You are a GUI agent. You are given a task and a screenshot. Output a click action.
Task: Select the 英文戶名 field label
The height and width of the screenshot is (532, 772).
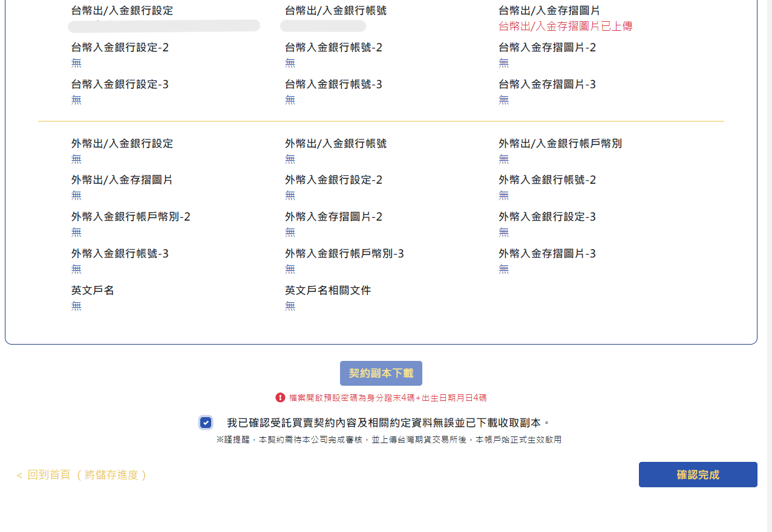[93, 291]
